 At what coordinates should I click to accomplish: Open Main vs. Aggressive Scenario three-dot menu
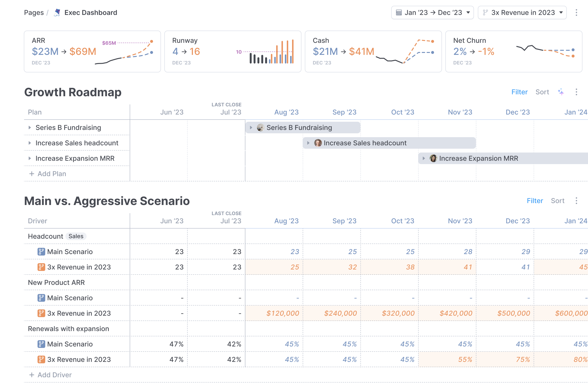(x=576, y=201)
